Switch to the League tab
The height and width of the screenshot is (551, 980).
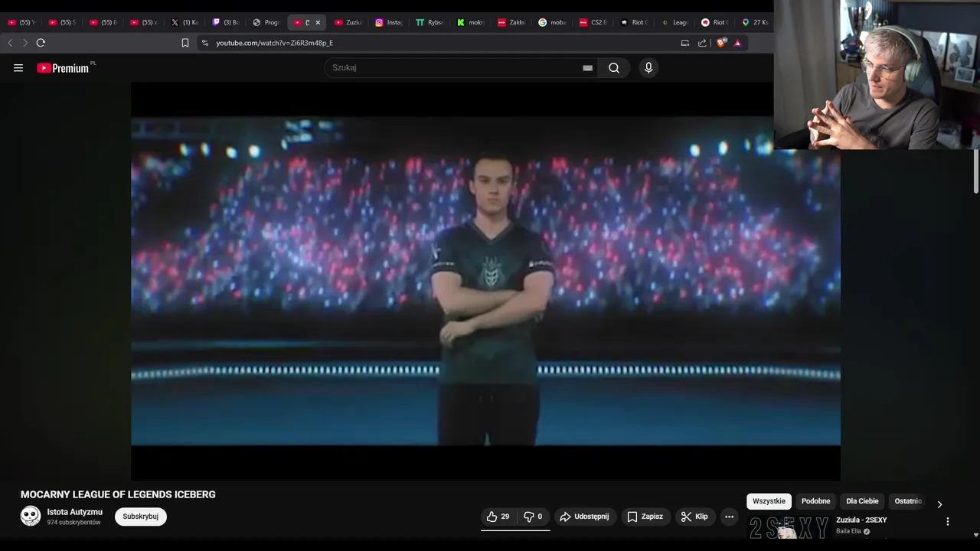(675, 22)
